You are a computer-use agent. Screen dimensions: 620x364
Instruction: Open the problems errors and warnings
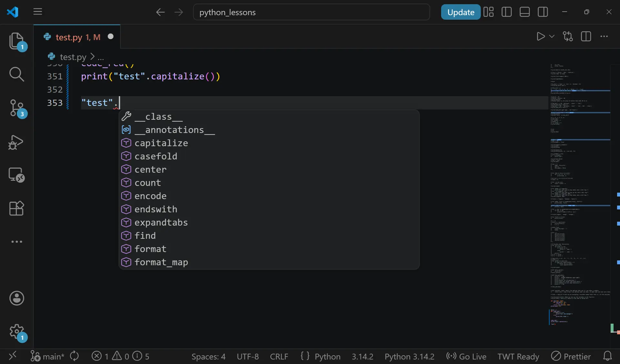120,356
